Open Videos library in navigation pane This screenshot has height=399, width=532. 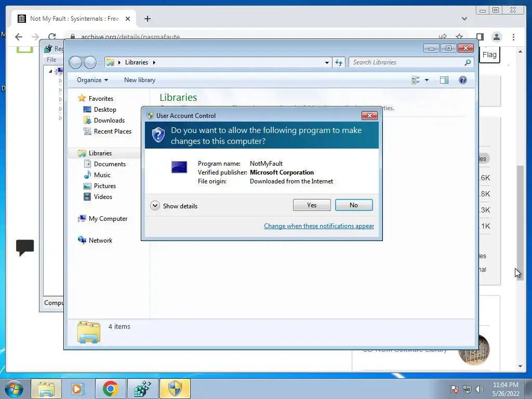[103, 196]
